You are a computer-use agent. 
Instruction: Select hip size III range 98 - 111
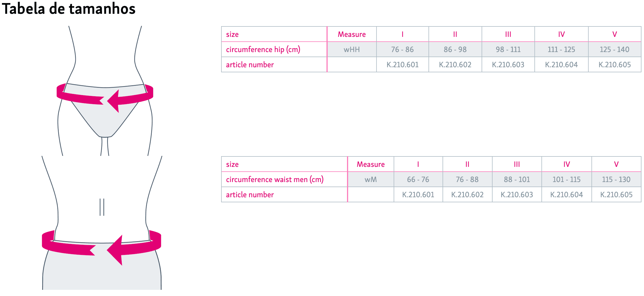tap(508, 50)
